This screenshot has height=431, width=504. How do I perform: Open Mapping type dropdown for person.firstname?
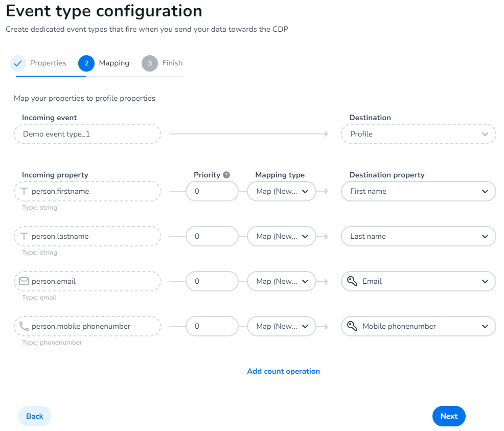pos(282,191)
